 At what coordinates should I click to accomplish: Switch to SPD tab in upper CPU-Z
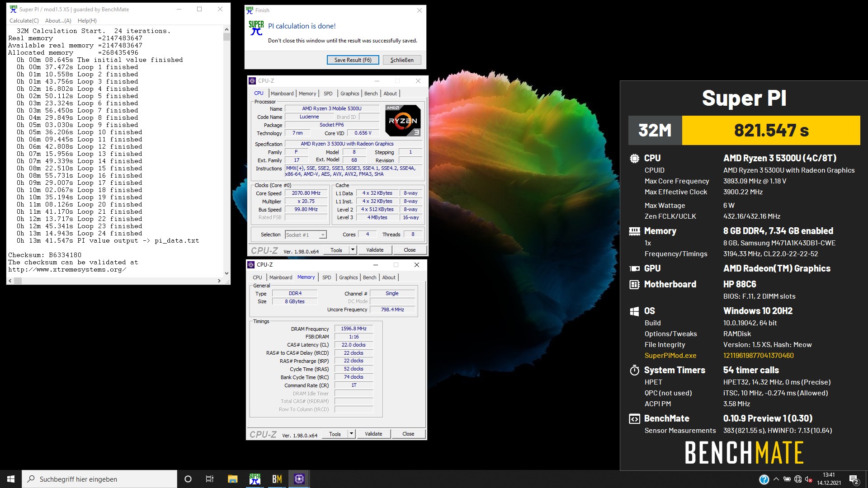click(x=328, y=94)
